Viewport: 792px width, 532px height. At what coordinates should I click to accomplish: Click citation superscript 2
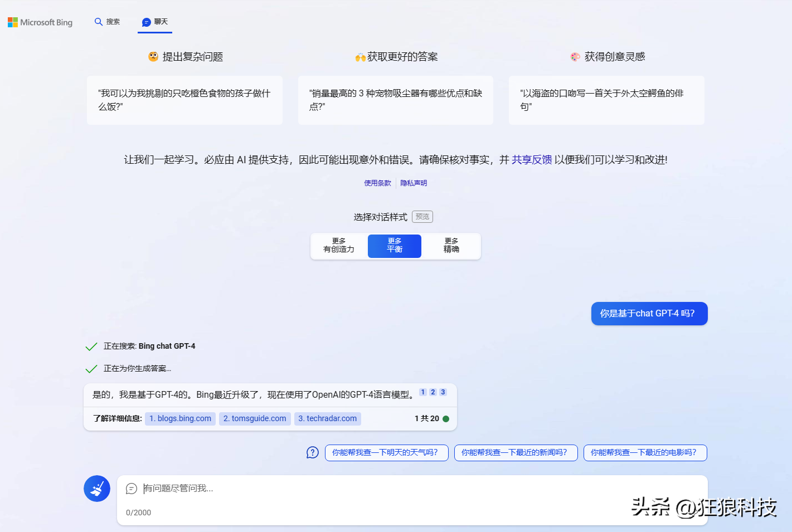point(433,392)
